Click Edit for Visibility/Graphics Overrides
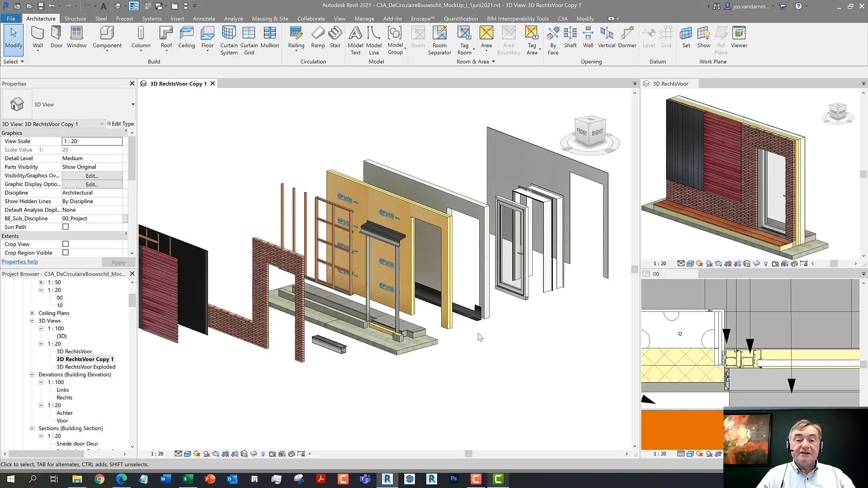 click(92, 176)
